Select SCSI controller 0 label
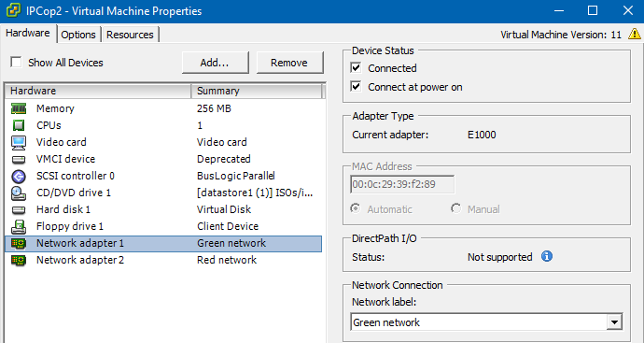Screen dimensions: 644x343 (x=76, y=176)
